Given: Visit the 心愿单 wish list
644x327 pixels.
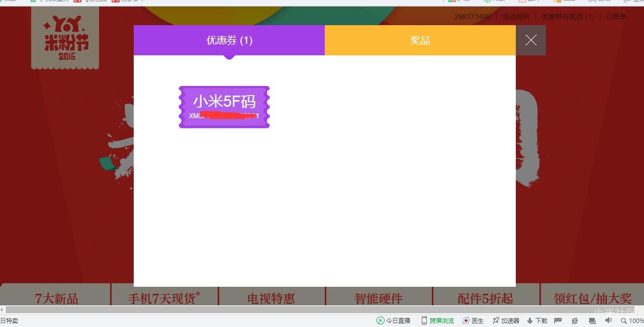Looking at the screenshot, I should point(615,17).
